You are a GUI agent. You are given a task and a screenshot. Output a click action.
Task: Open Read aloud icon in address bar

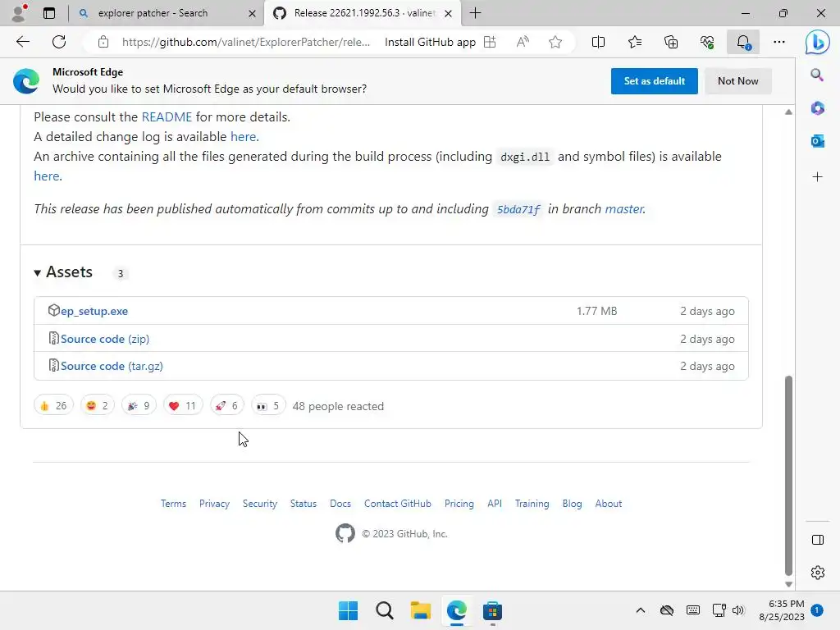tap(523, 42)
